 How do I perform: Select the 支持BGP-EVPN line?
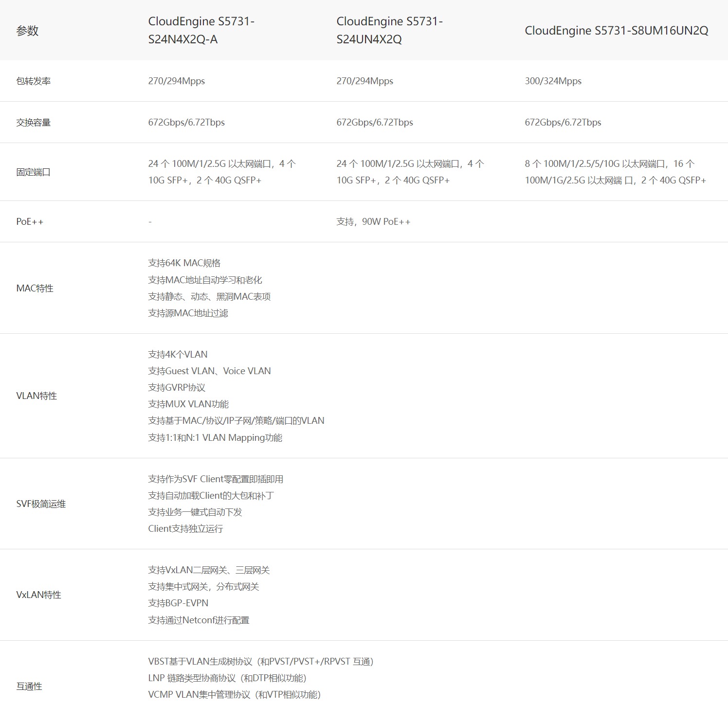pyautogui.click(x=178, y=603)
